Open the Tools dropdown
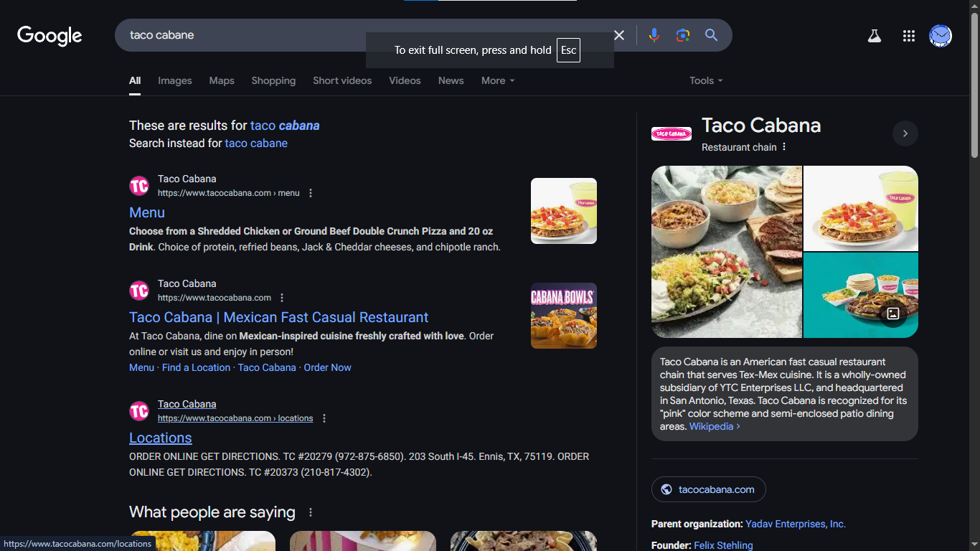This screenshot has width=980, height=551. click(706, 80)
